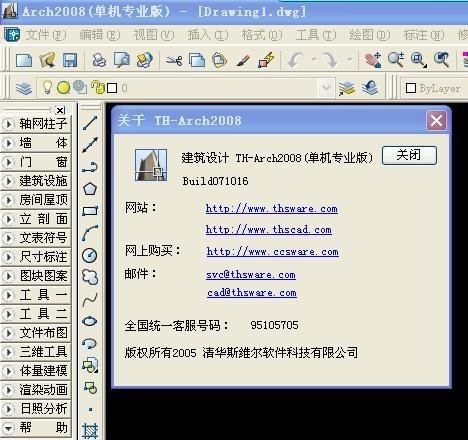Click the Make Block tool icon
Image resolution: width=468 pixels, height=440 pixels.
[90, 388]
